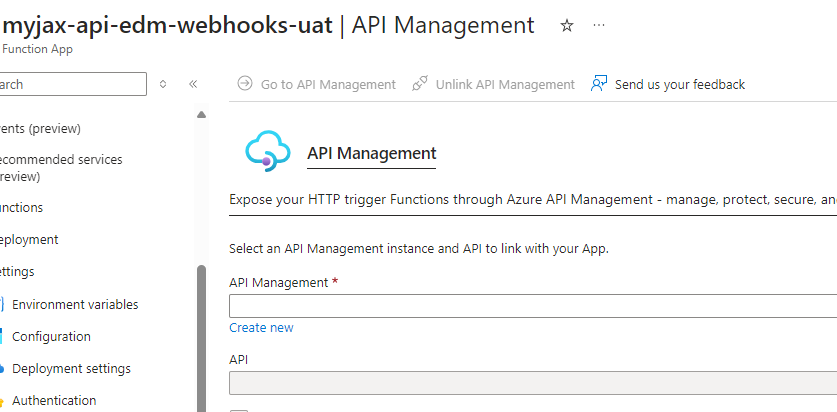Image resolution: width=837 pixels, height=412 pixels.
Task: Open Events (preview) in sidebar
Action: tap(40, 129)
